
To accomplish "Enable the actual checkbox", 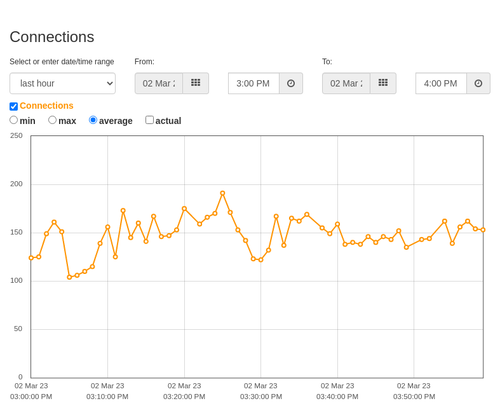I will coord(149,120).
